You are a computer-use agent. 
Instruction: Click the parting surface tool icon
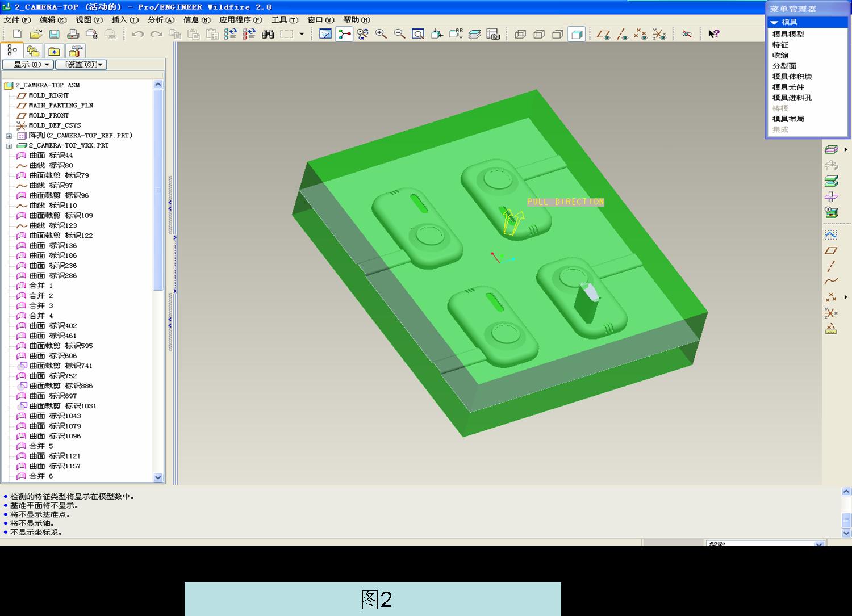coord(831,150)
